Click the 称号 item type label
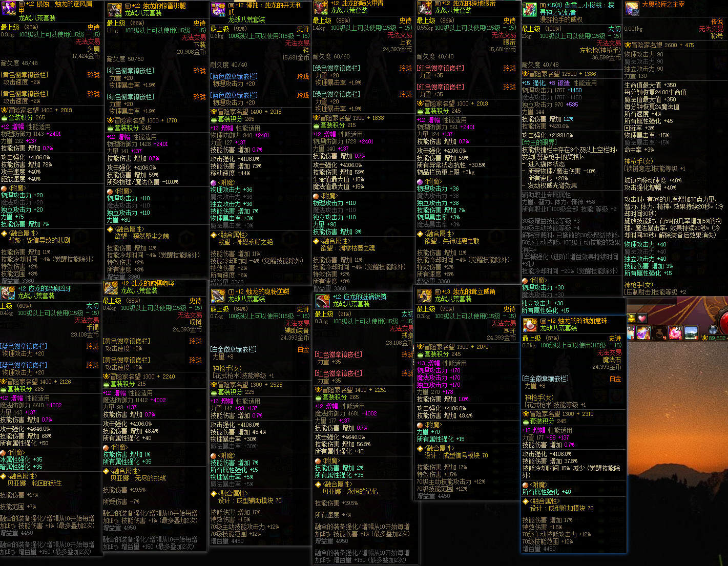 click(717, 36)
